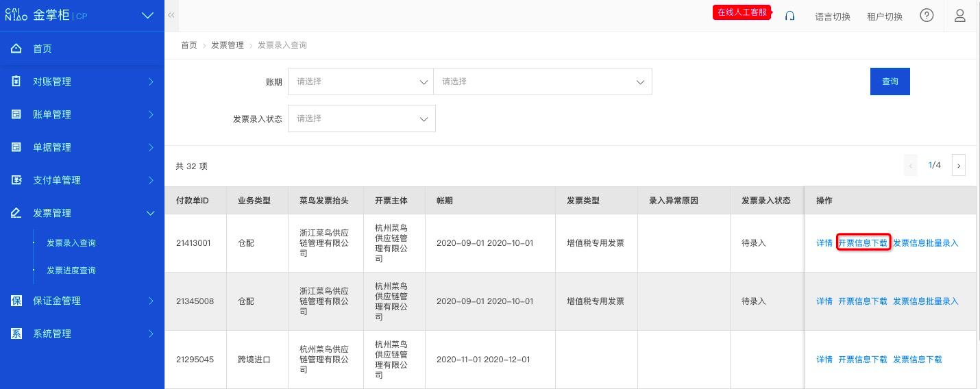This screenshot has height=389, width=980.
Task: Open the help question mark icon
Action: pyautogui.click(x=927, y=15)
